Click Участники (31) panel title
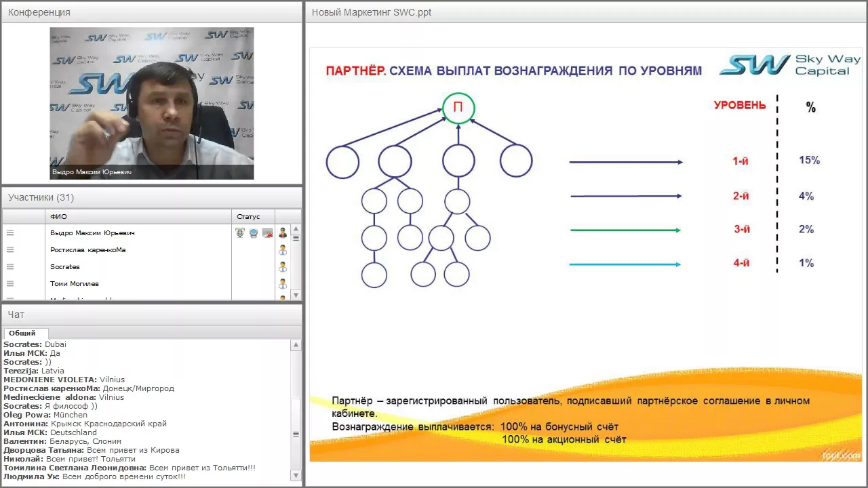The image size is (868, 488). click(41, 197)
